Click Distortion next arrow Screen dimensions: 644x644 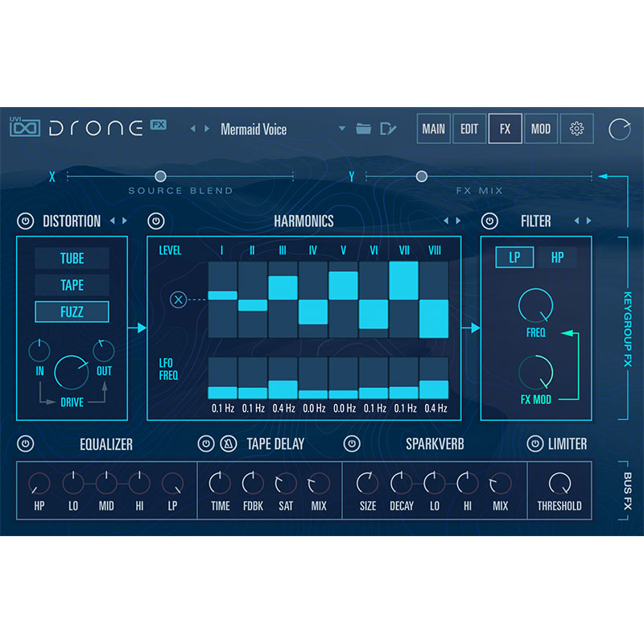coord(125,221)
